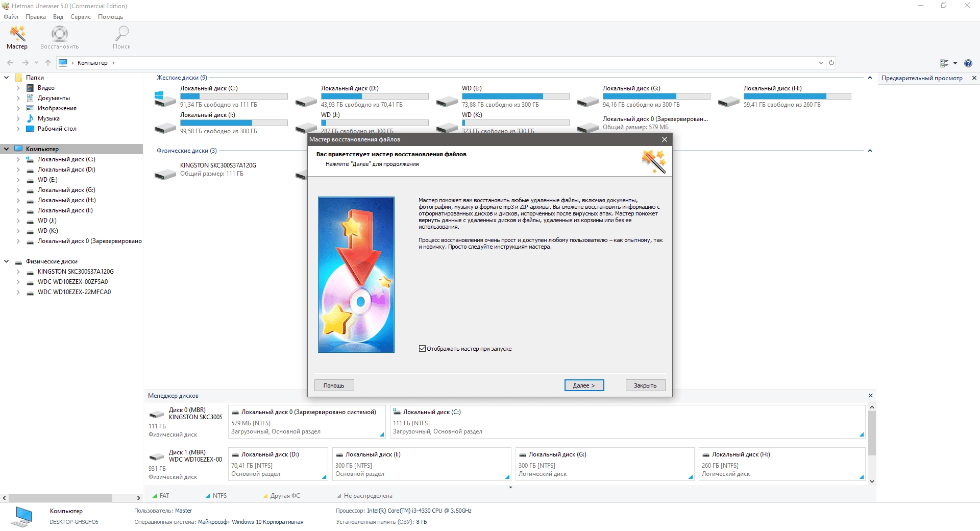Image resolution: width=980 pixels, height=531 pixels.
Task: Expand Локальный диск (C:) tree node
Action: (18, 159)
